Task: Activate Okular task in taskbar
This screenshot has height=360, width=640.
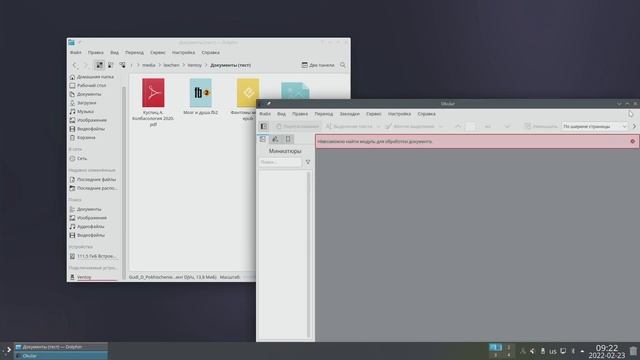Action: point(61,356)
